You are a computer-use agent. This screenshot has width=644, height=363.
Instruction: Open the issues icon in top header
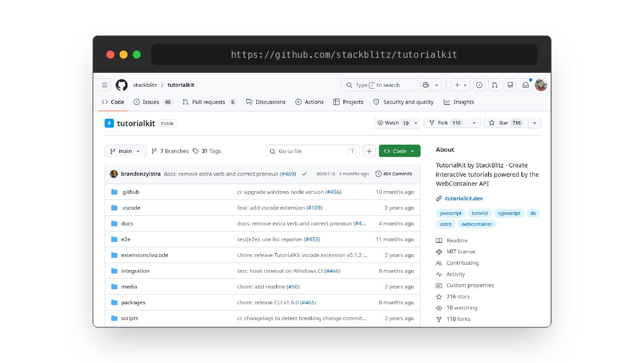(479, 85)
